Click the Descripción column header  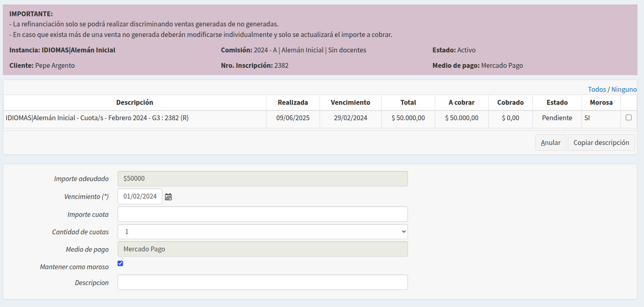tap(135, 103)
